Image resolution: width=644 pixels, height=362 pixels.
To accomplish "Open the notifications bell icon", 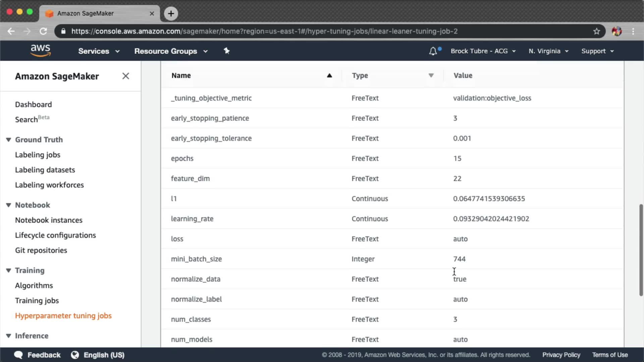I will coord(433,51).
